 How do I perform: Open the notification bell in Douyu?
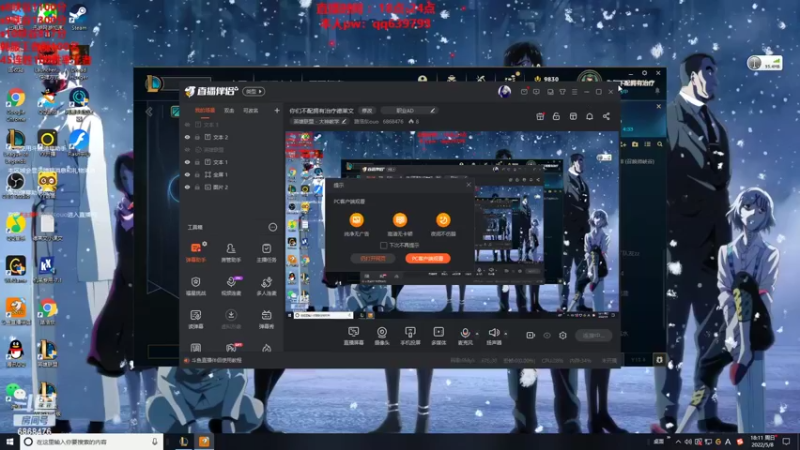click(589, 116)
